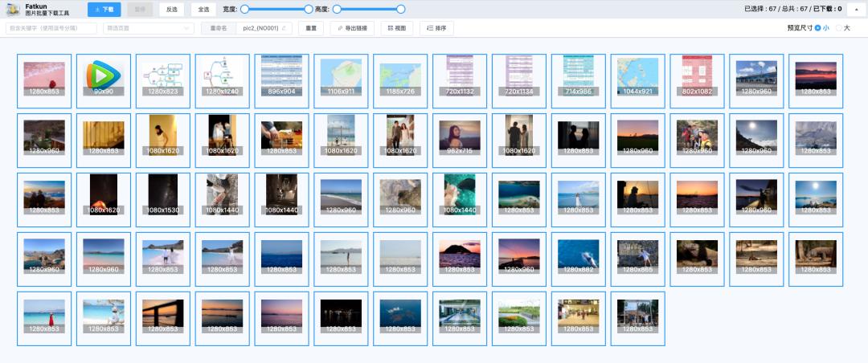Click the 982x715 portrait thumbnail

click(x=460, y=141)
